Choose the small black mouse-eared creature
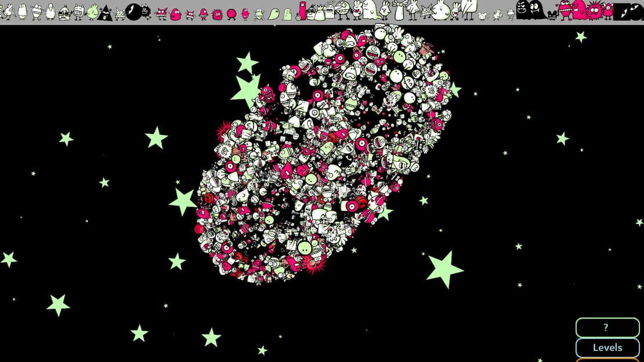 552,15
